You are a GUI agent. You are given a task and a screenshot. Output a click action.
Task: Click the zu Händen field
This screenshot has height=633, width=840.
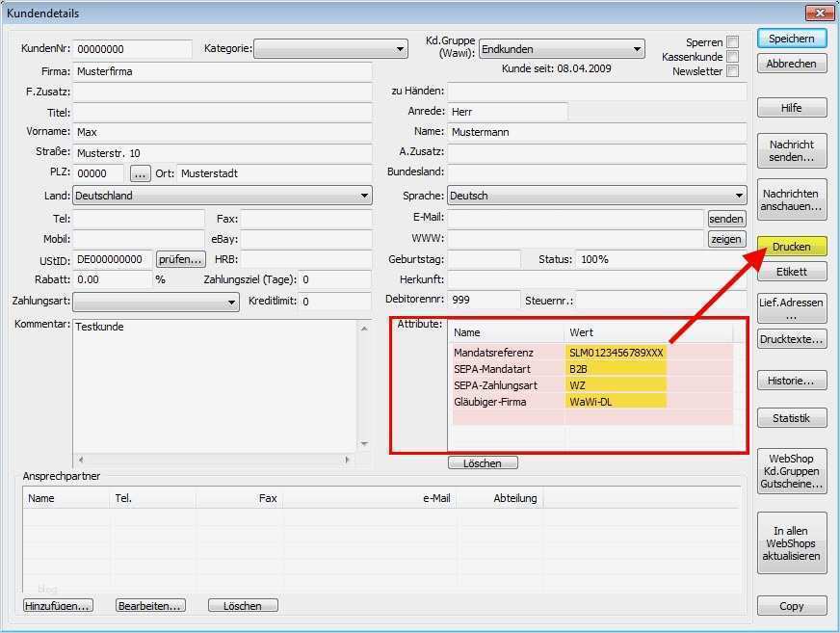[597, 92]
